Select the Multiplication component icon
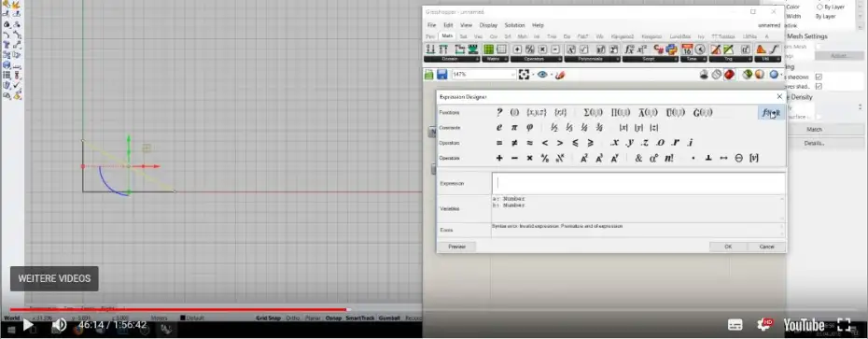This screenshot has width=868, height=339. [x=542, y=49]
